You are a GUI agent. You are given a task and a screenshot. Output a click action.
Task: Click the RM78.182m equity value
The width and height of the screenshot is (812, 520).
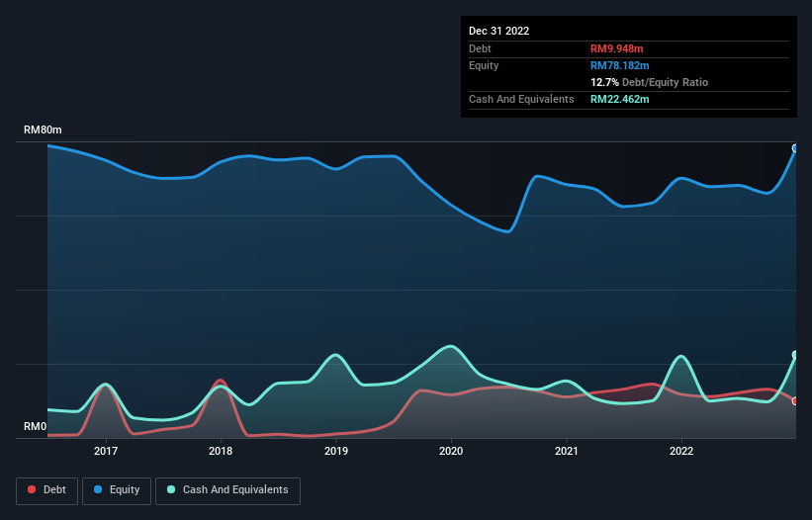coord(619,65)
